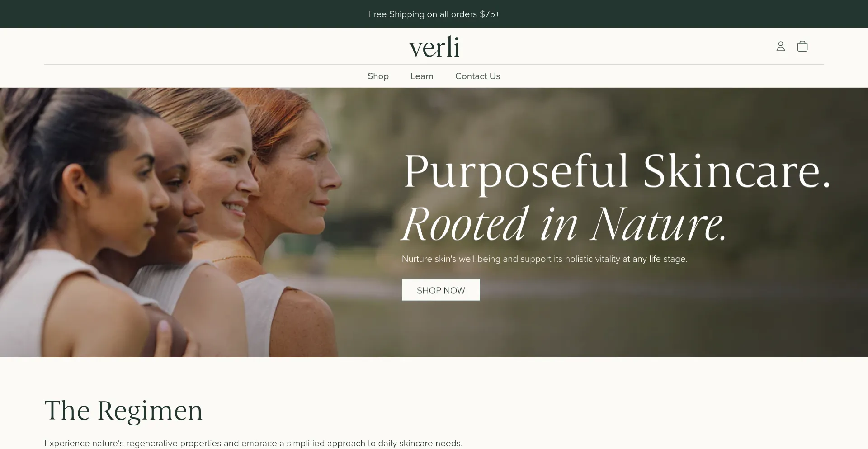This screenshot has width=868, height=449.
Task: Open the Shop menu
Action: pyautogui.click(x=378, y=76)
